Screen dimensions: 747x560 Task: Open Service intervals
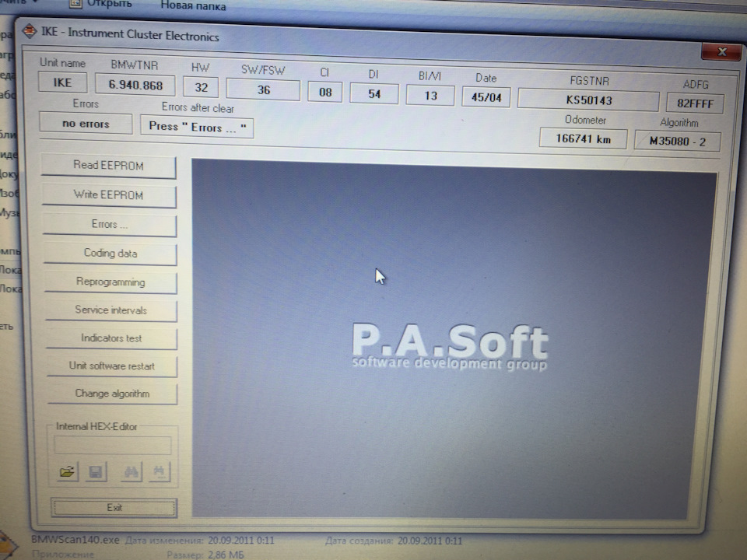pyautogui.click(x=111, y=310)
